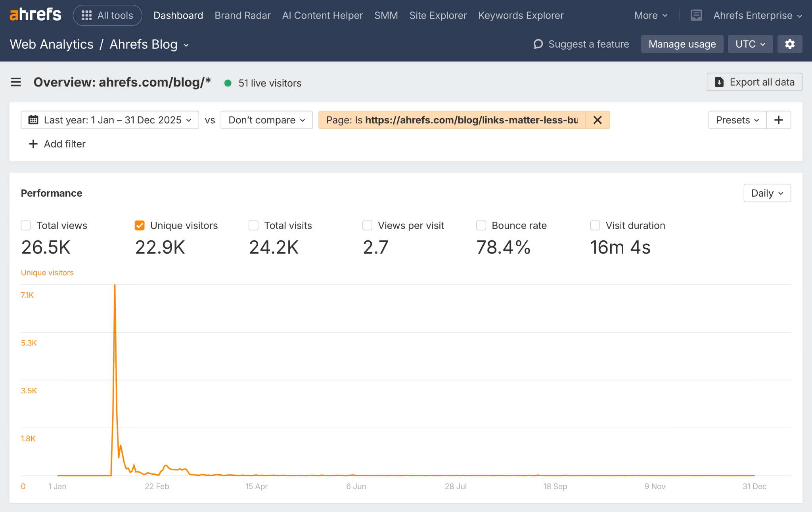Add a new preset with the plus icon
This screenshot has width=812, height=512.
(x=779, y=120)
